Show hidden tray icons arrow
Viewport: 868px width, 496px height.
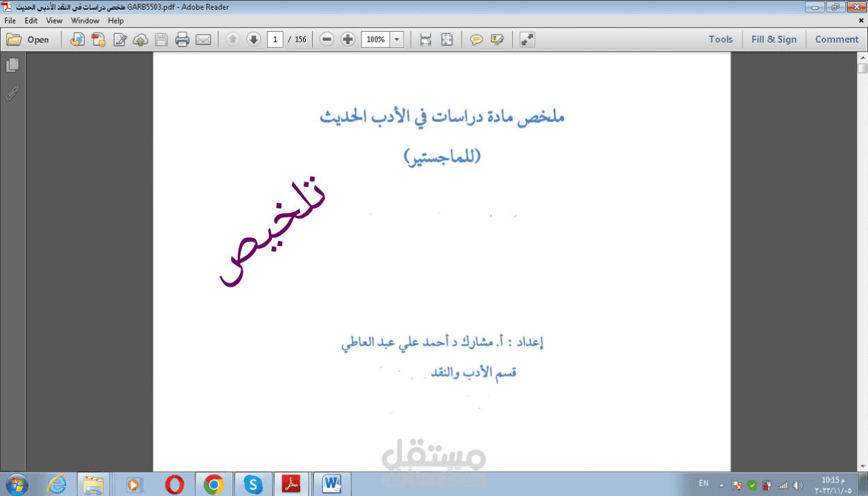tap(721, 485)
